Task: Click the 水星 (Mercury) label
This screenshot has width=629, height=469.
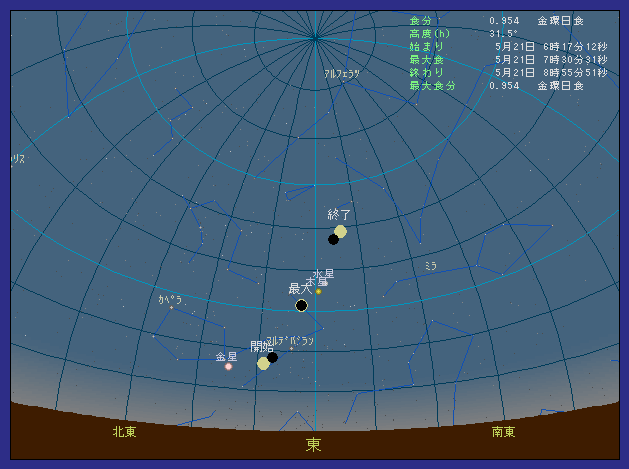Action: tap(323, 274)
